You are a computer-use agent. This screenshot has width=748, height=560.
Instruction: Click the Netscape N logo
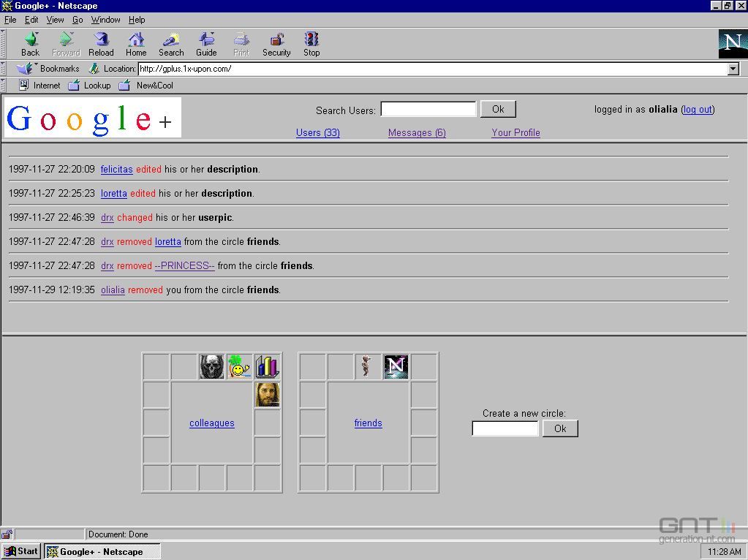click(733, 44)
